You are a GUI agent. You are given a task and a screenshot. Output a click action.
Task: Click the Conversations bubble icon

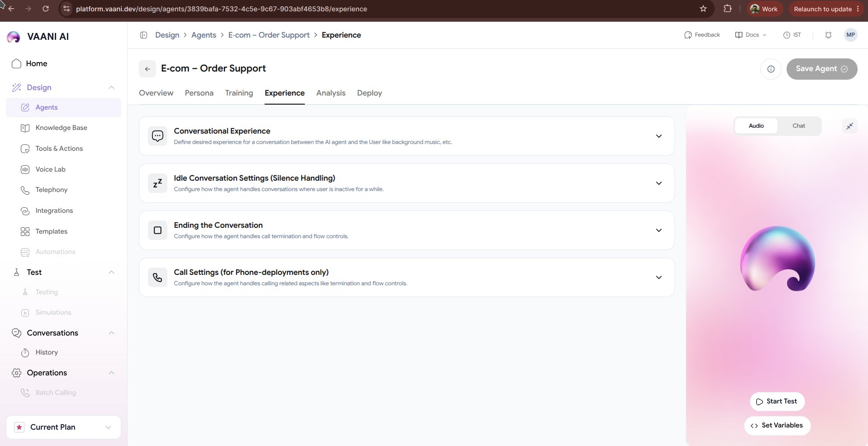pos(16,333)
